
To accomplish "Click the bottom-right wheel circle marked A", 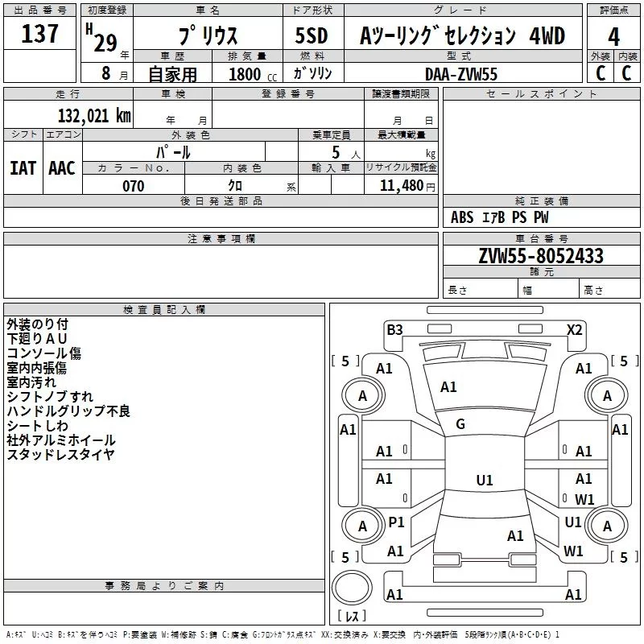I will [607, 526].
